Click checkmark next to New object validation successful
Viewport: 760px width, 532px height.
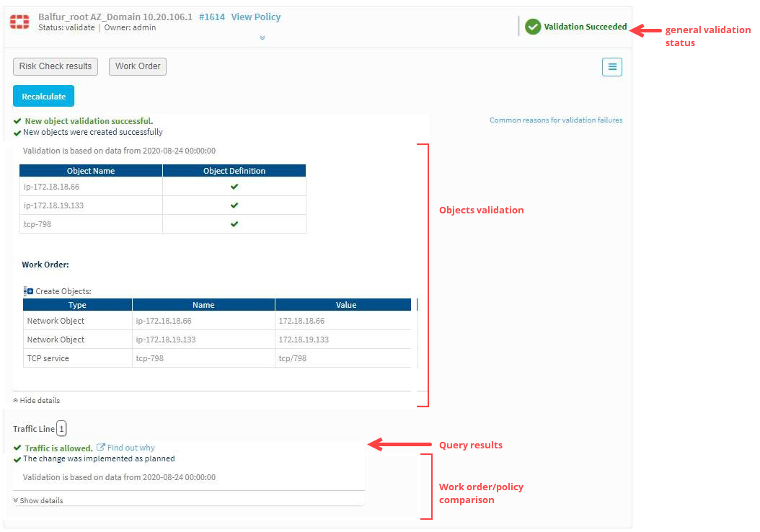(17, 121)
